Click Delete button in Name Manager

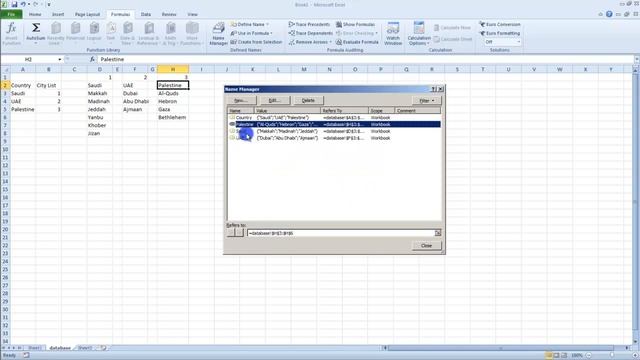click(309, 100)
